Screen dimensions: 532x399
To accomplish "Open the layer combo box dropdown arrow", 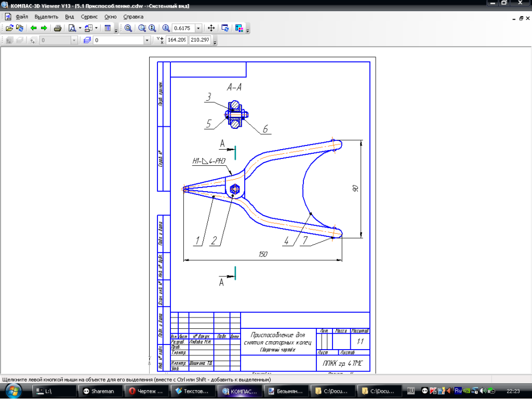I will [147, 41].
